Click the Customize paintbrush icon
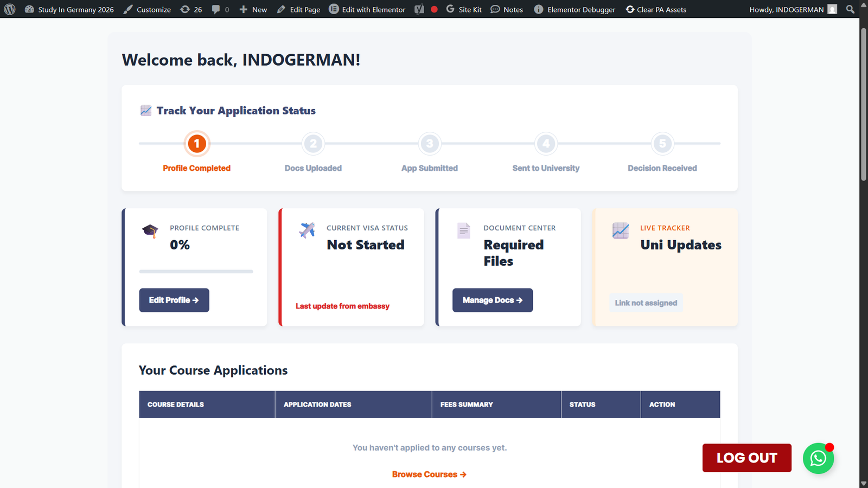 tap(127, 9)
